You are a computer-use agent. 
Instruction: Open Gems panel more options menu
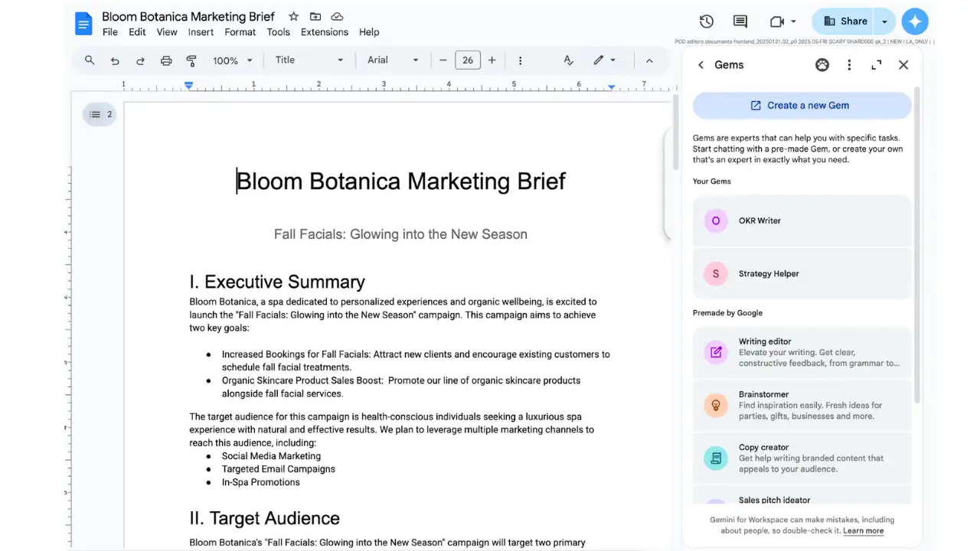[849, 65]
